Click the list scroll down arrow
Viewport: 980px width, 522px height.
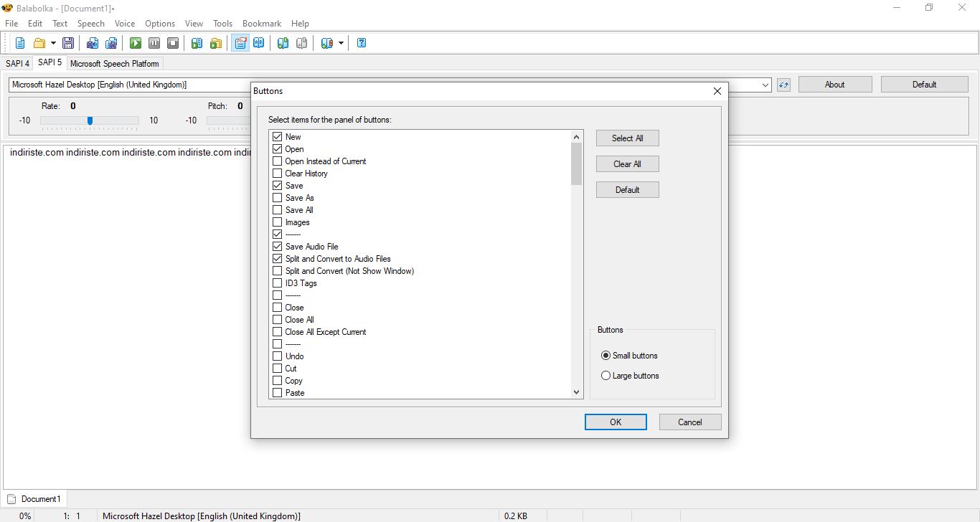pyautogui.click(x=577, y=392)
